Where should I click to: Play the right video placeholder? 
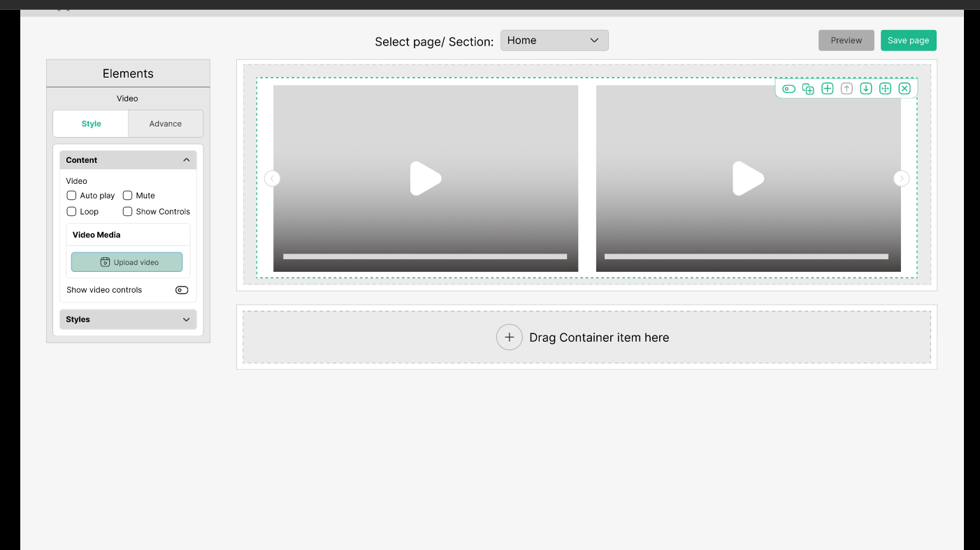748,178
